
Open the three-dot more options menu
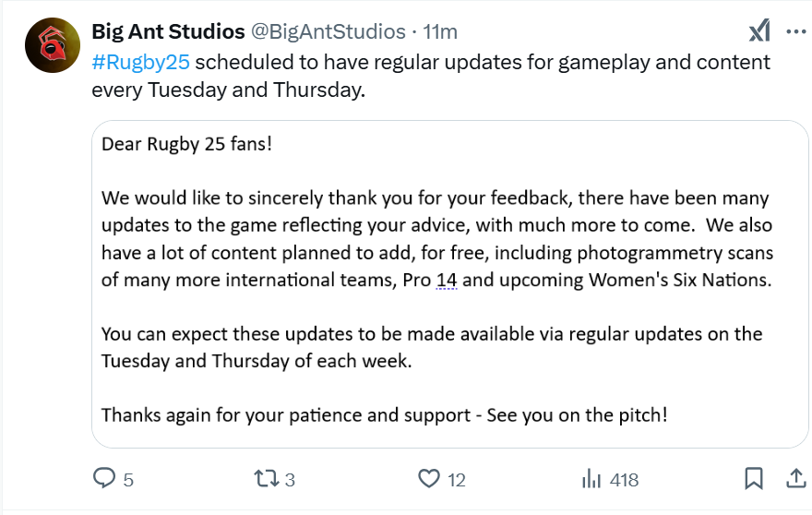796,31
